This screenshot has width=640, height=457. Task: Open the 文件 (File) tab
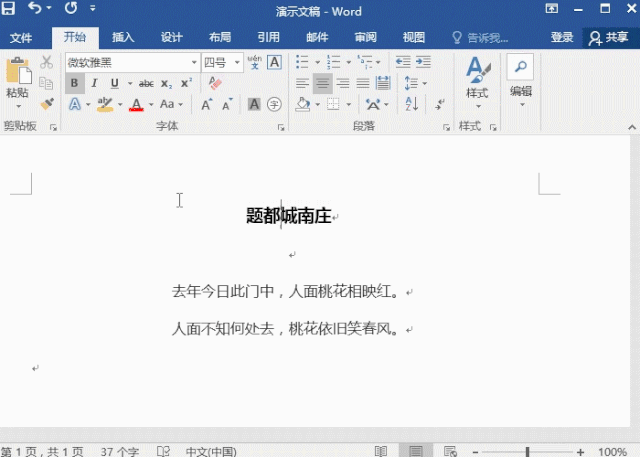click(21, 38)
